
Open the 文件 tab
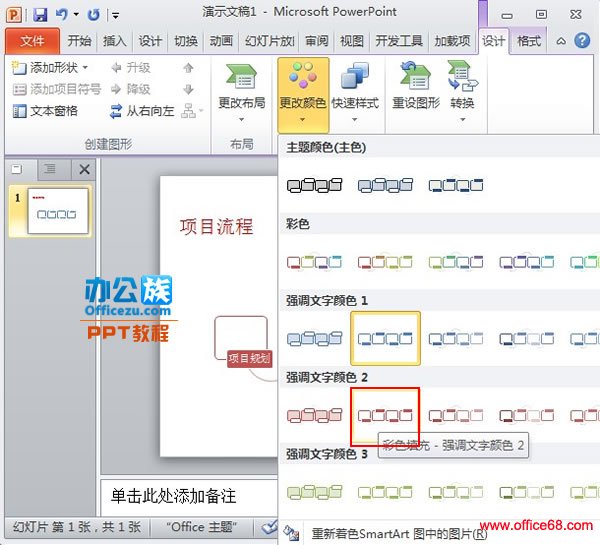point(32,41)
